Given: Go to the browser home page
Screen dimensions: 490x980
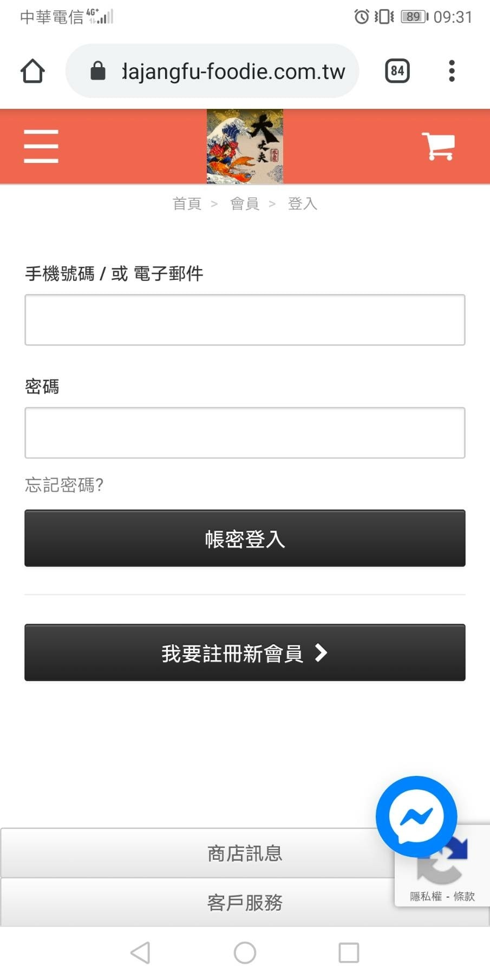Looking at the screenshot, I should [32, 71].
